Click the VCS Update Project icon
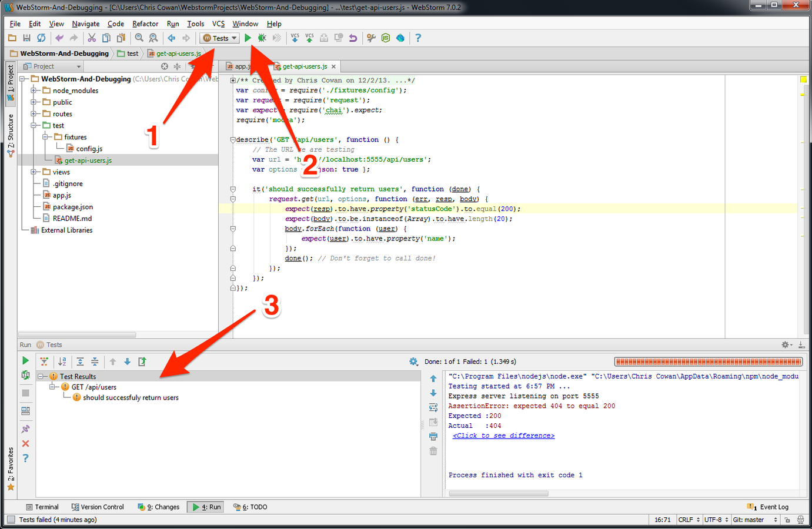The height and width of the screenshot is (529, 812). [295, 38]
